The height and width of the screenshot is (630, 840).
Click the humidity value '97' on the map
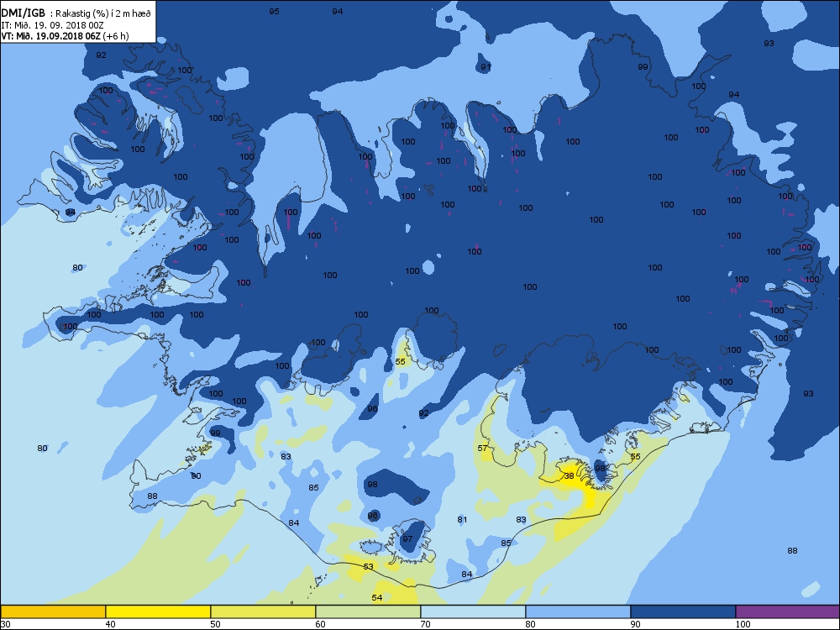pyautogui.click(x=407, y=539)
